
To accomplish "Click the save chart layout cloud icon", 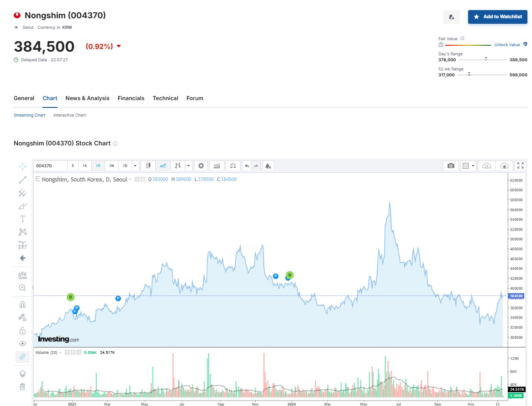I will click(505, 166).
